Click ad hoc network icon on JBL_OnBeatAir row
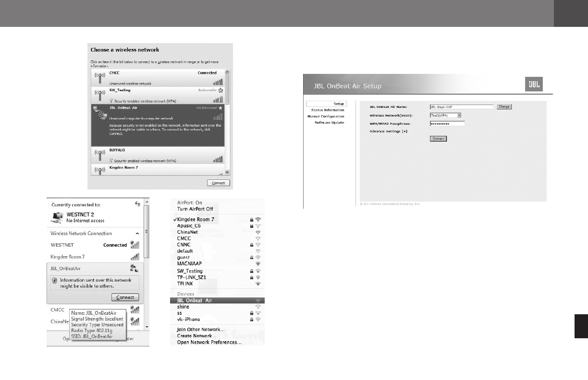588x380 pixels. [135, 269]
